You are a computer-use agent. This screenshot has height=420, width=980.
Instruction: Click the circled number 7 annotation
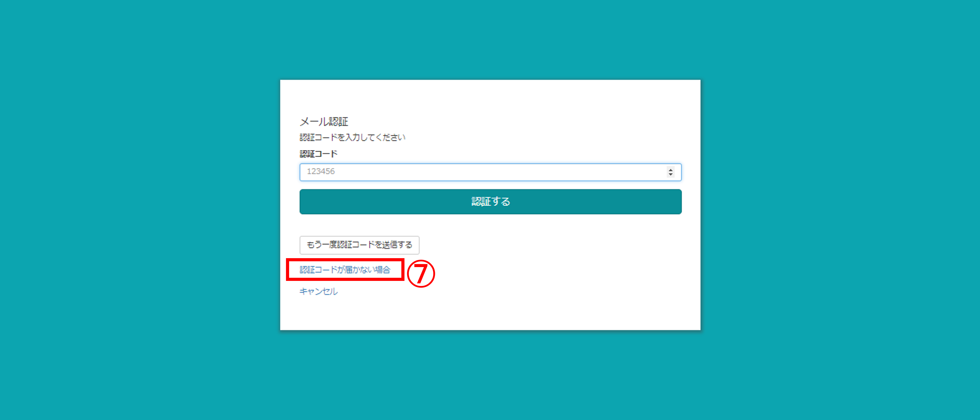click(421, 273)
